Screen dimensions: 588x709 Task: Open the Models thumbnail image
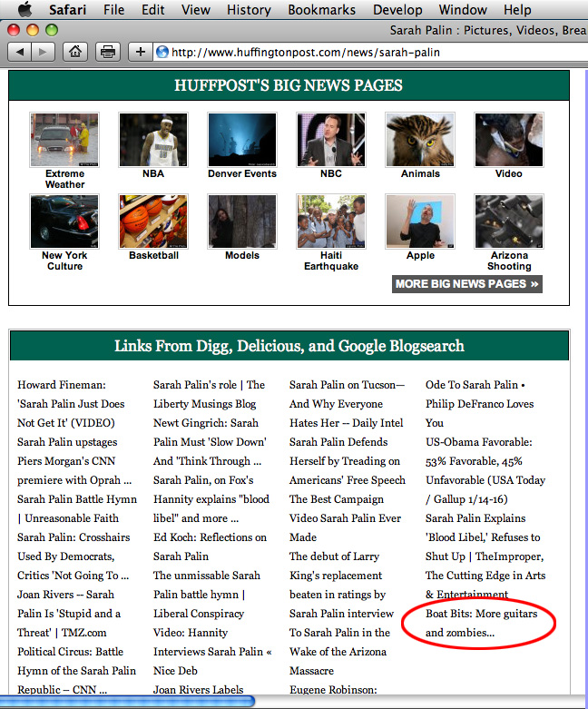(x=242, y=222)
